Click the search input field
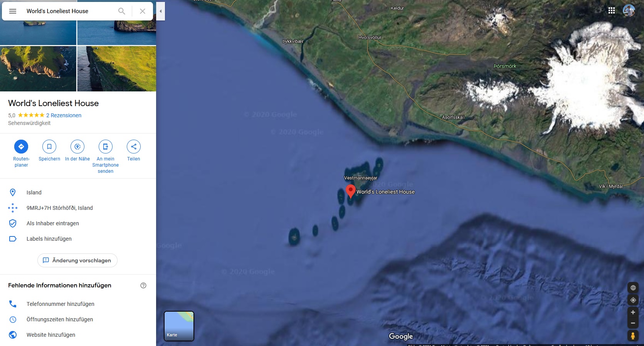644x346 pixels. coord(69,11)
